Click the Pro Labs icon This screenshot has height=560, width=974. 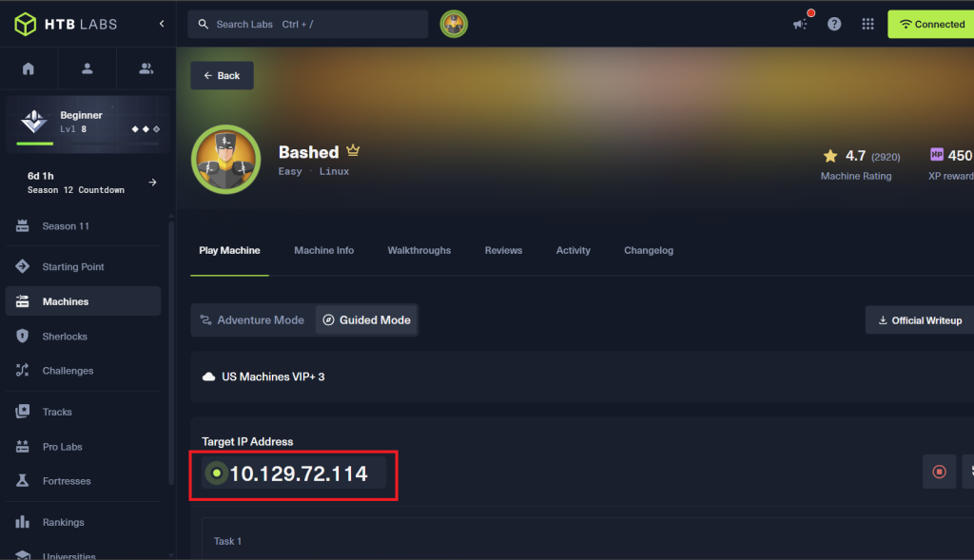click(23, 447)
